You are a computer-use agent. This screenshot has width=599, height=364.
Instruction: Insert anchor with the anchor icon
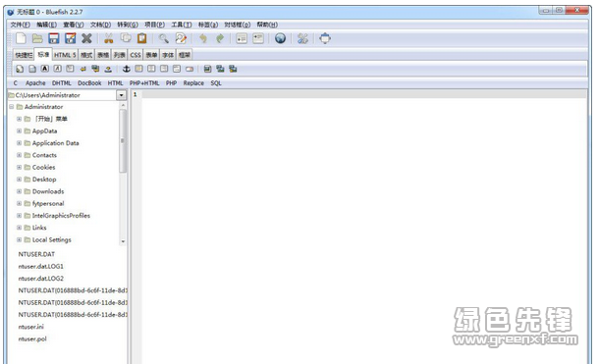126,69
